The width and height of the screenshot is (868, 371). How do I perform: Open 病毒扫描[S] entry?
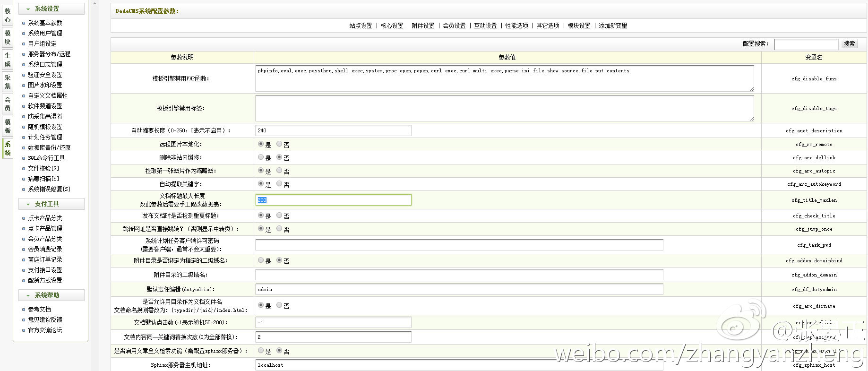(43, 179)
